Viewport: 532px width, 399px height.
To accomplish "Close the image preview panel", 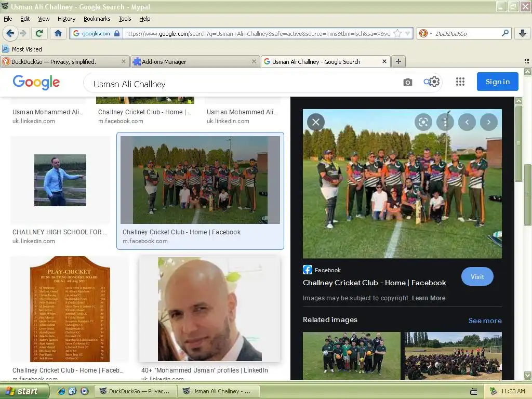I will click(315, 122).
